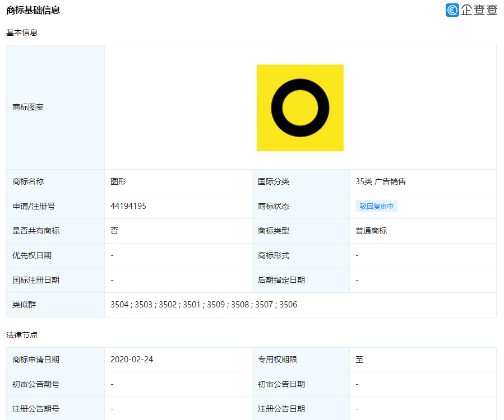Select the application number 44194195
The width and height of the screenshot is (504, 420).
coord(128,206)
